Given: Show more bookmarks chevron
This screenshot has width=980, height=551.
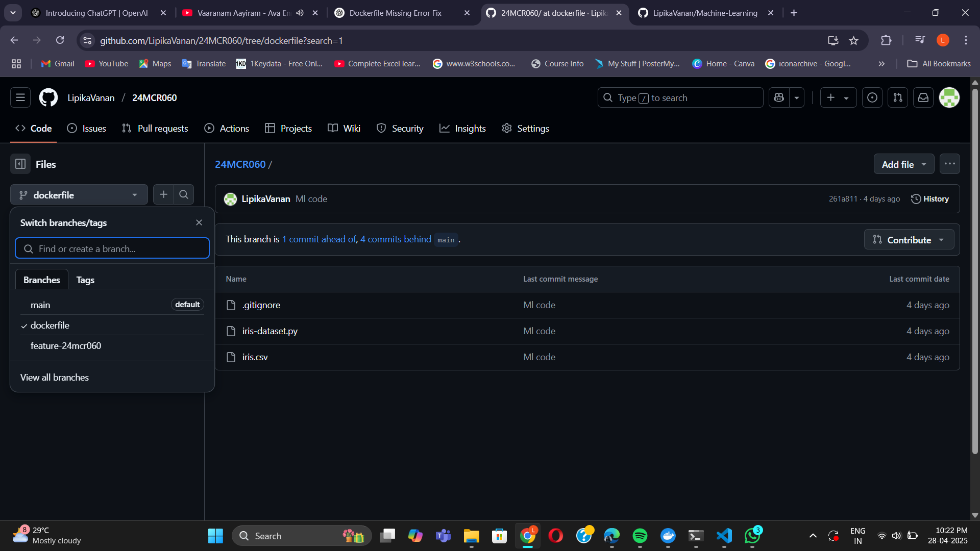Looking at the screenshot, I should click(881, 64).
